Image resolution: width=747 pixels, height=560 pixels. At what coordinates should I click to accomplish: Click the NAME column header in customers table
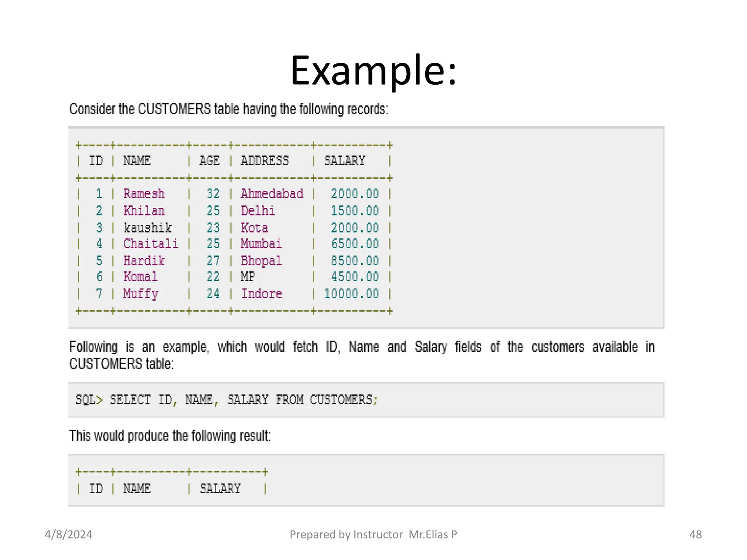point(137,161)
